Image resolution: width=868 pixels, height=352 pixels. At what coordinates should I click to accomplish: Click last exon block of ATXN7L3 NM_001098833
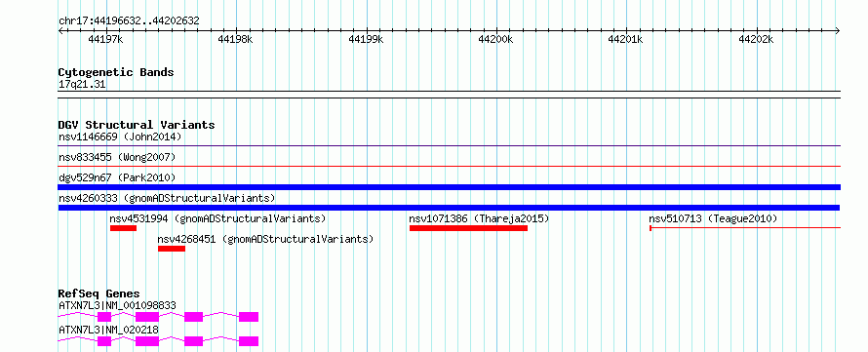click(249, 317)
